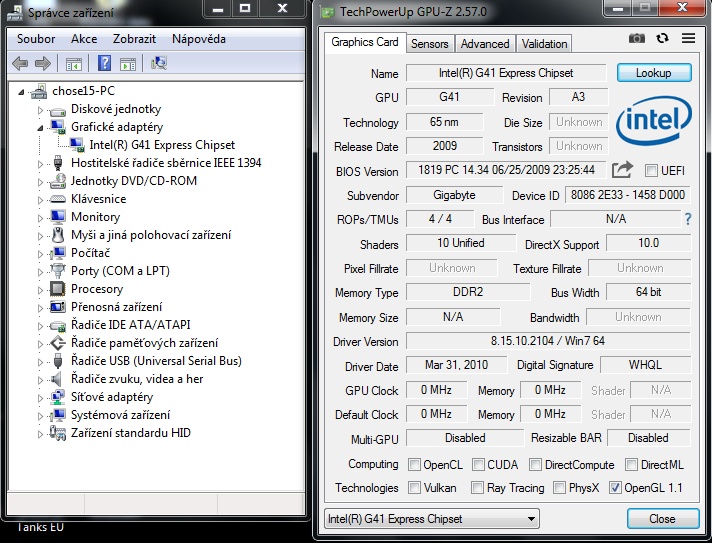Image resolution: width=712 pixels, height=543 pixels.
Task: Toggle the OpenCL checkbox
Action: (414, 464)
